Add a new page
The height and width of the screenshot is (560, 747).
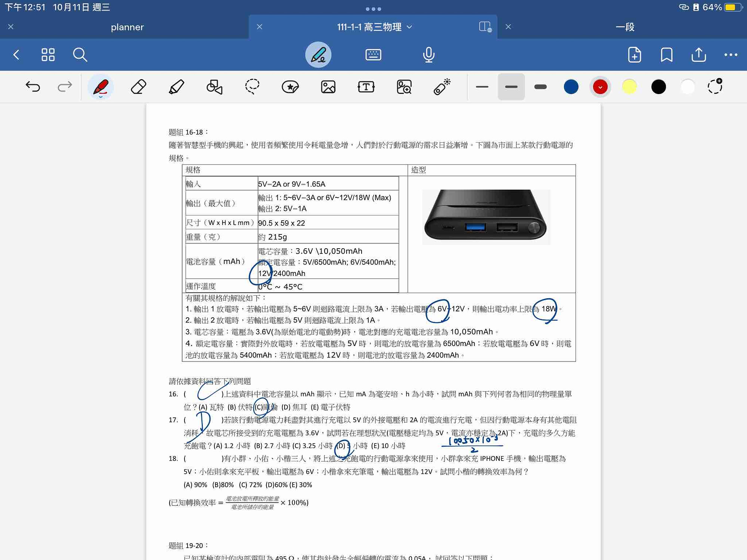coord(635,55)
